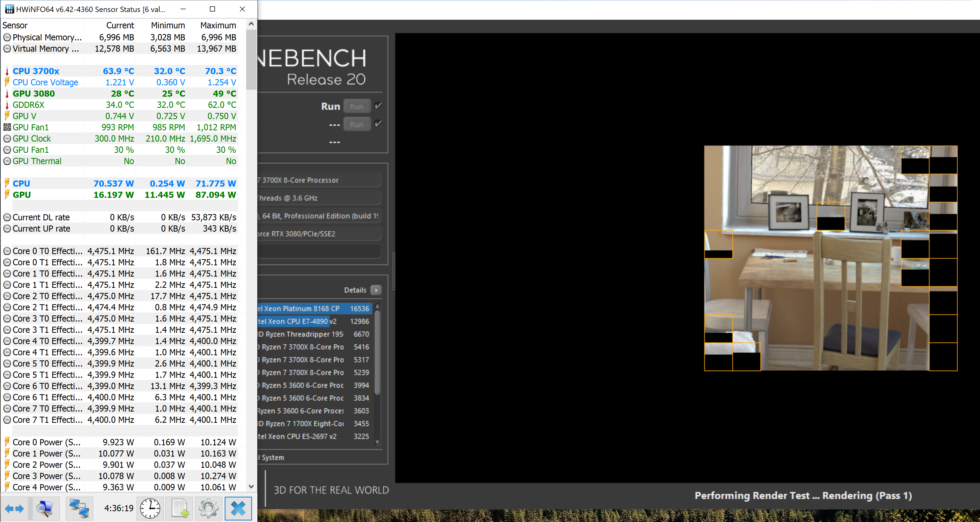Expand the Details arrow in Cinebench ranking
The image size is (980, 522).
376,290
